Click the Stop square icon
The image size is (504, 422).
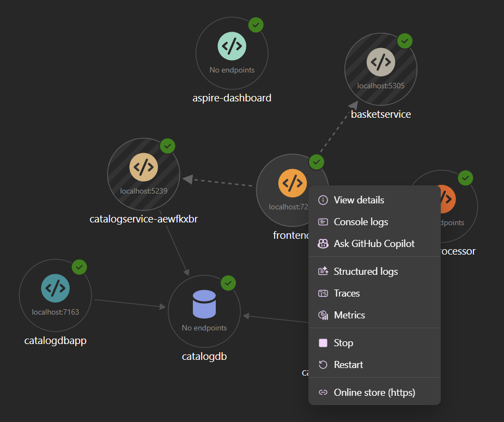323,342
